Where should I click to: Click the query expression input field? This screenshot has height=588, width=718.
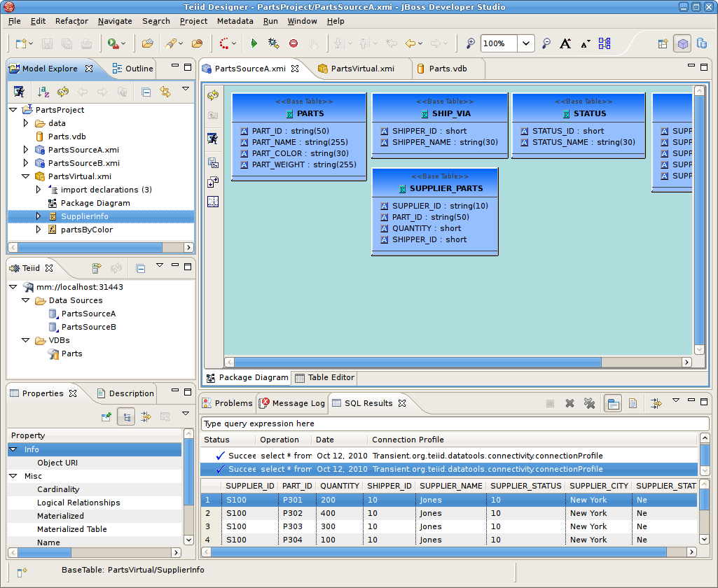point(455,423)
